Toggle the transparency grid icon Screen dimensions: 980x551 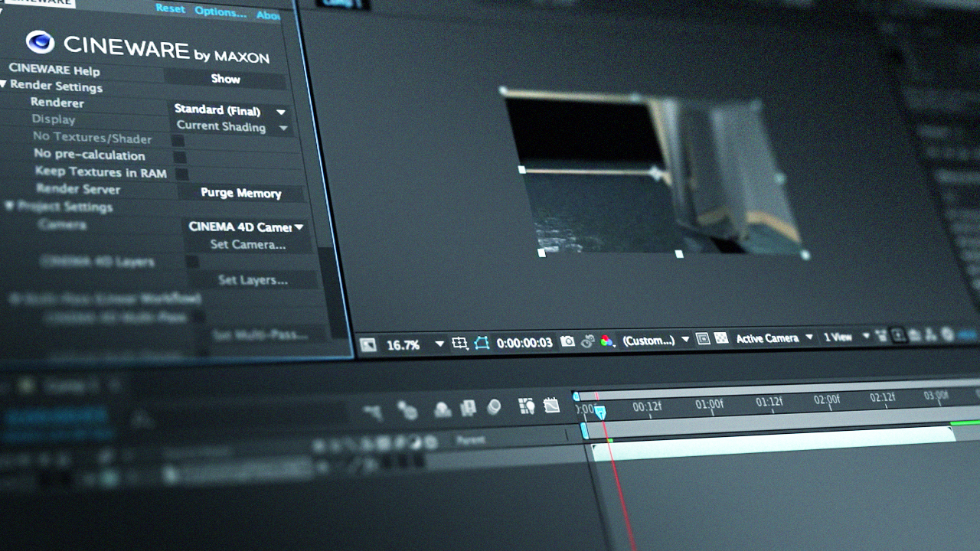pos(721,337)
